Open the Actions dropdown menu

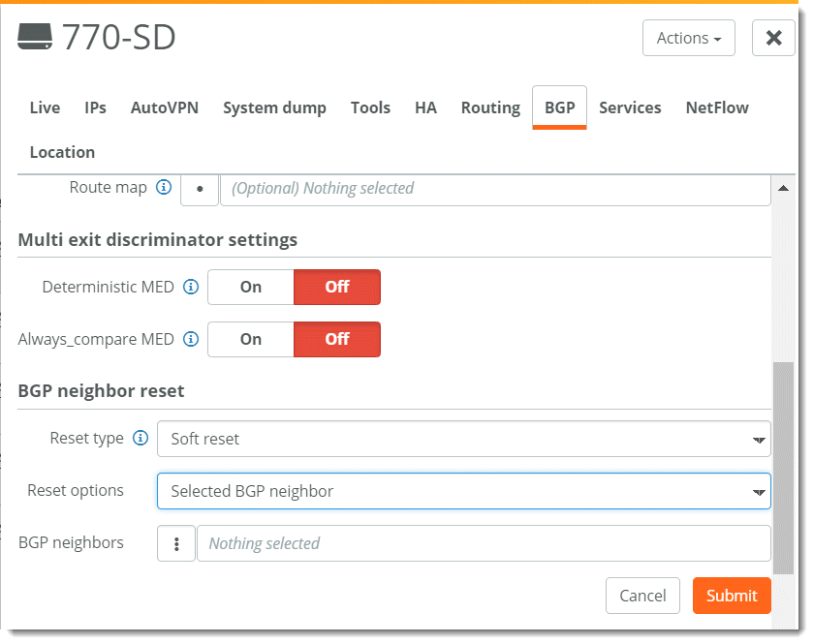coord(688,38)
